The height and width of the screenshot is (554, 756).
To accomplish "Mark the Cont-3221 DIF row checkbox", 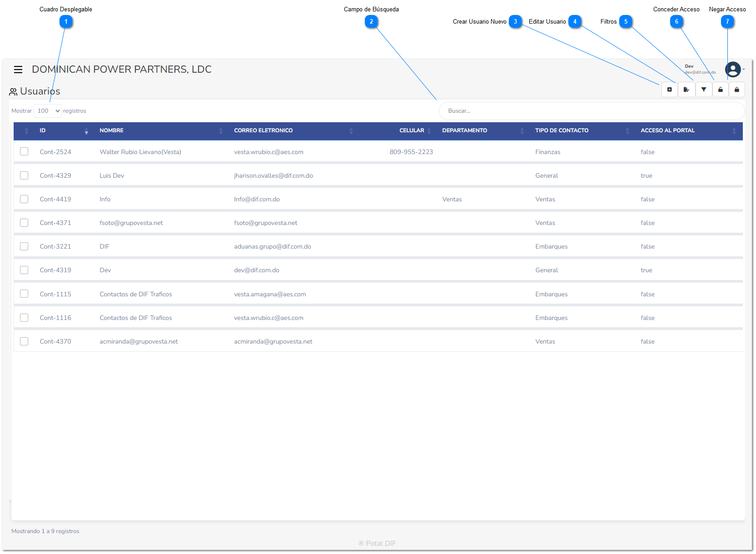I will coord(24,246).
